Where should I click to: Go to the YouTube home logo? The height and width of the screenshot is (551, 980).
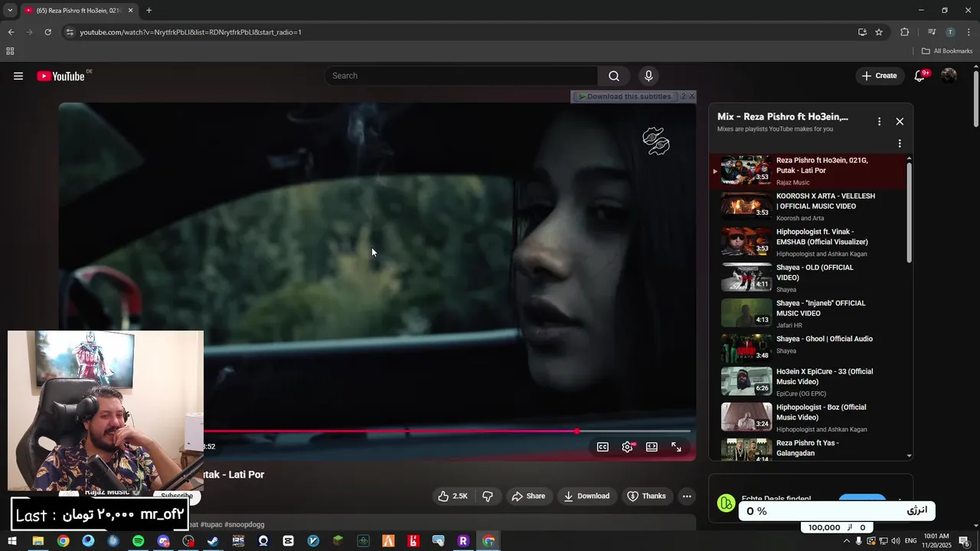[x=60, y=76]
